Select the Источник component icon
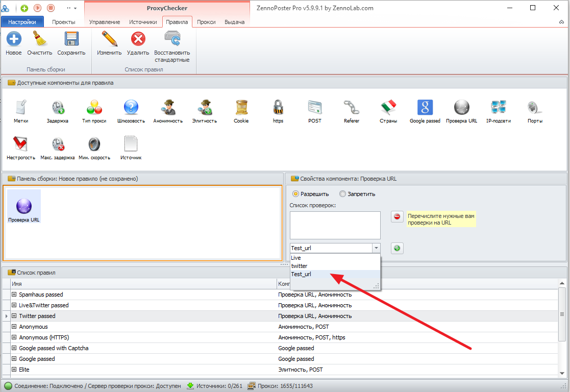The height and width of the screenshot is (392, 570). click(131, 144)
